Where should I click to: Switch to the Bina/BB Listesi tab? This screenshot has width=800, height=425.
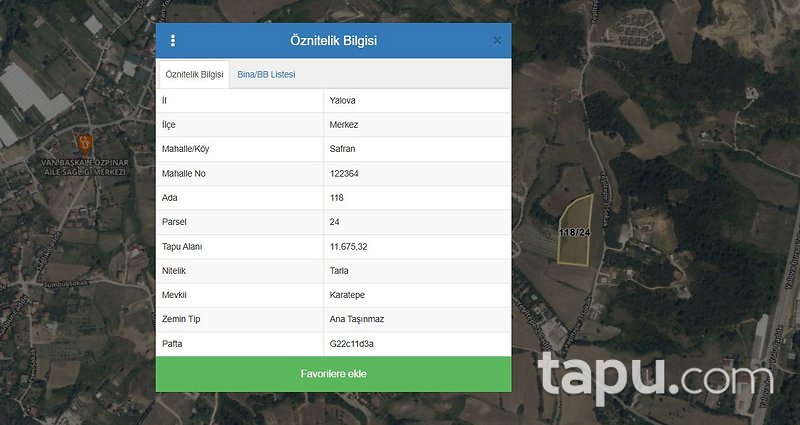point(265,75)
